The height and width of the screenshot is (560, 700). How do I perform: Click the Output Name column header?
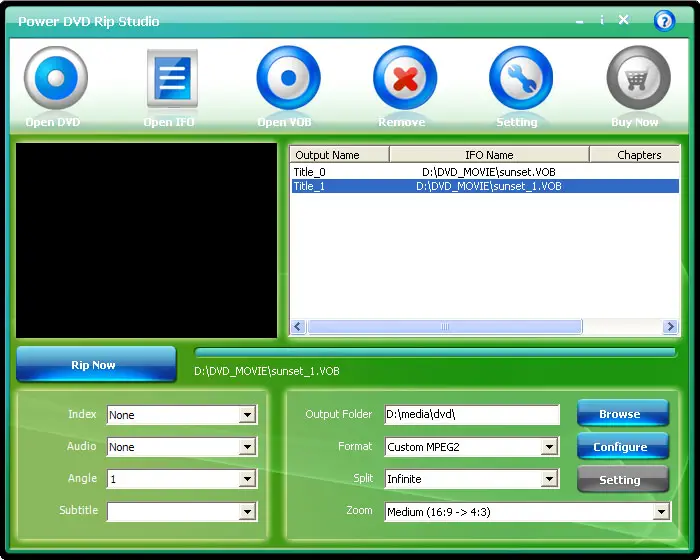click(340, 155)
